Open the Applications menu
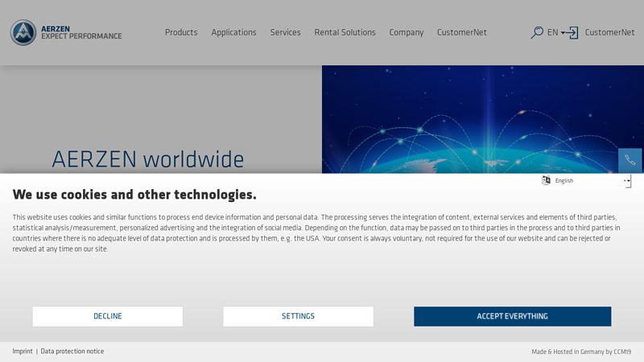Viewport: 644px width, 362px height. [233, 33]
